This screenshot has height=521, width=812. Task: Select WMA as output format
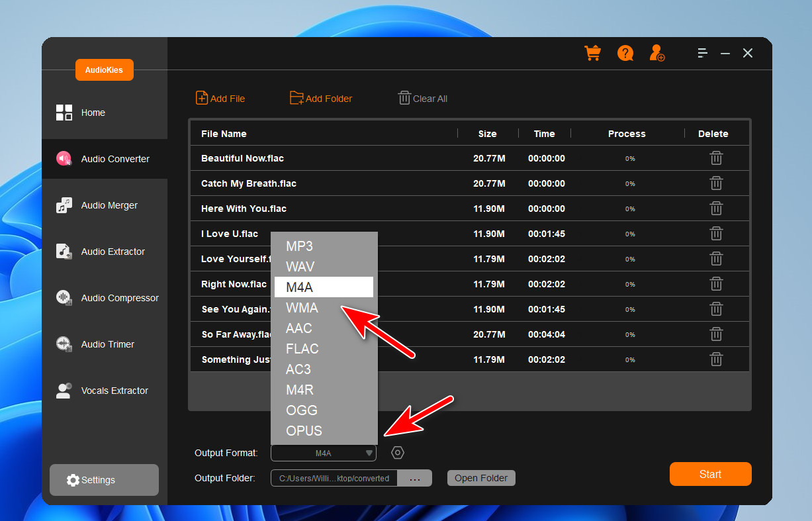324,308
